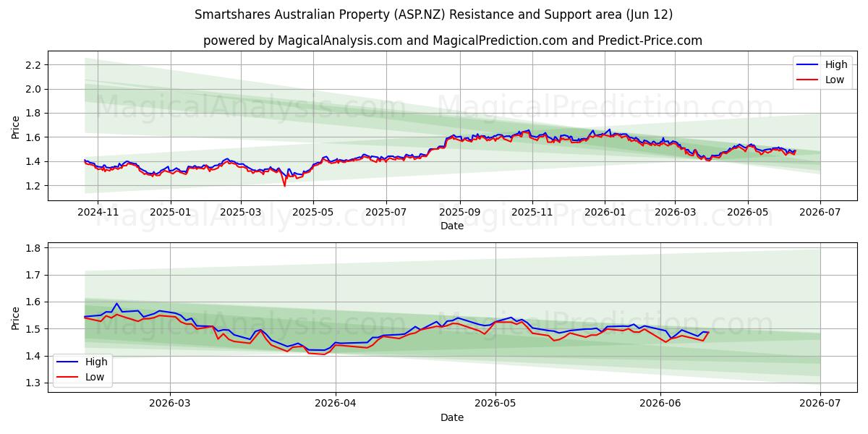This screenshot has height=434, width=868.
Task: Click 'High' in the bottom chart legend
Action: [96, 362]
